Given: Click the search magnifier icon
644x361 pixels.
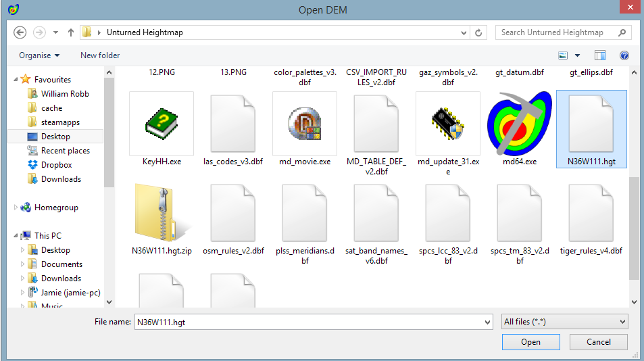Looking at the screenshot, I should point(622,32).
